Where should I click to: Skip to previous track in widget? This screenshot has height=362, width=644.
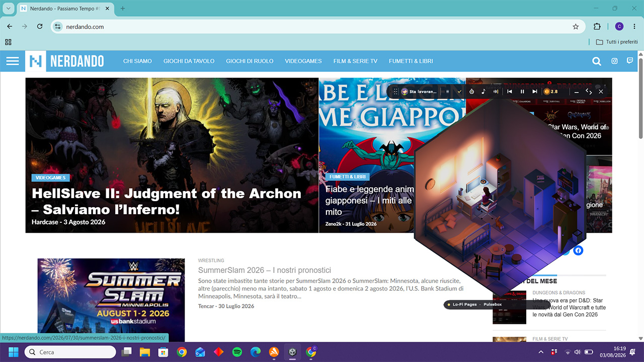point(510,92)
